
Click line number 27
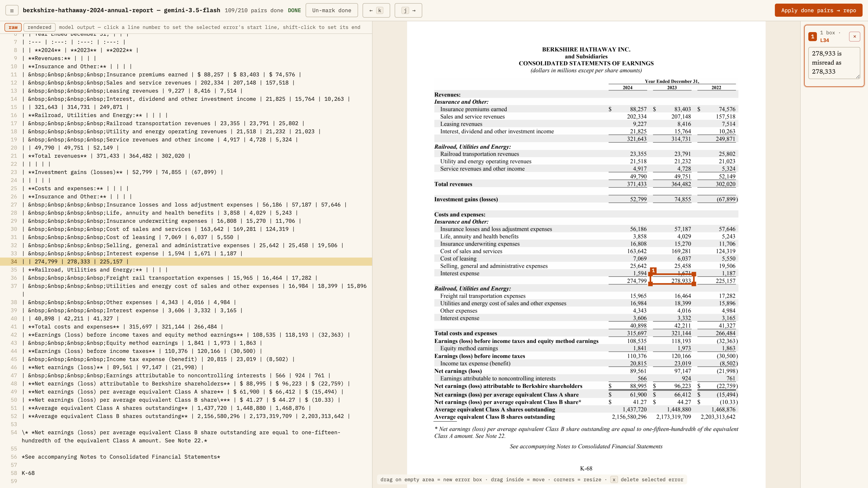tap(14, 205)
